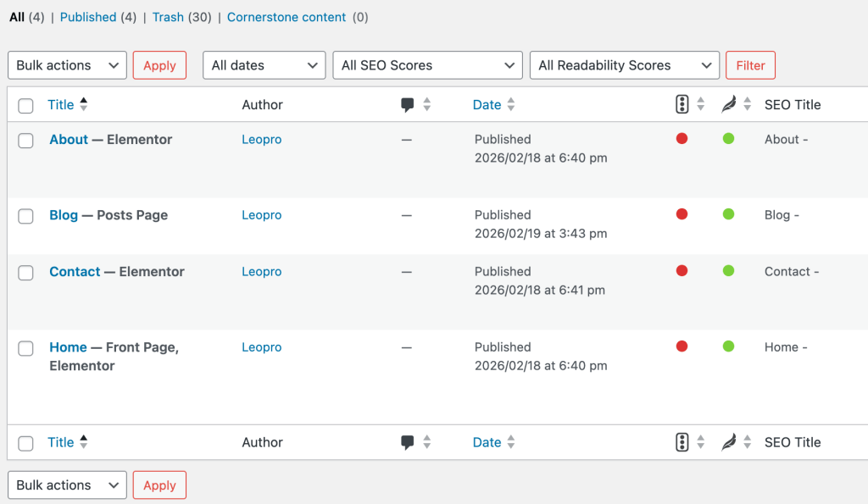The image size is (868, 504).
Task: Open the All dates filter dropdown
Action: coord(264,64)
